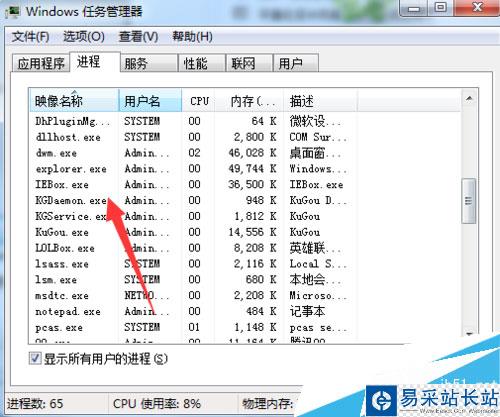This screenshot has height=417, width=500.
Task: Select the DhPluginMg... process row
Action: pos(245,121)
